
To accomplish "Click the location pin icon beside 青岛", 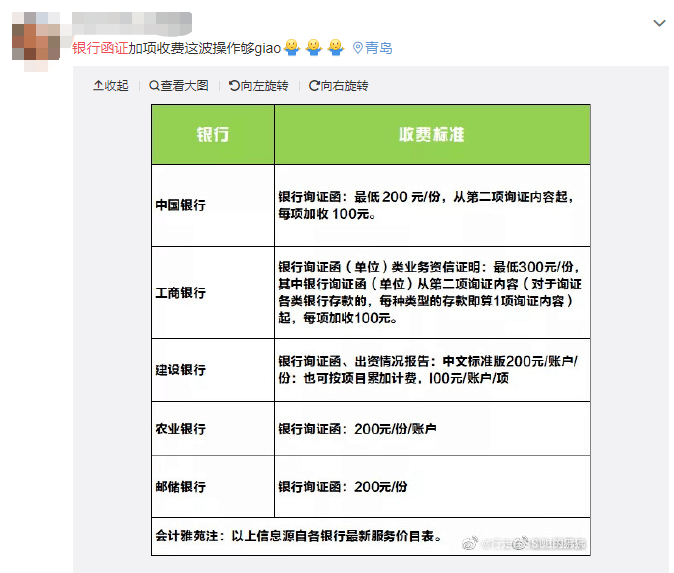I will [x=358, y=48].
